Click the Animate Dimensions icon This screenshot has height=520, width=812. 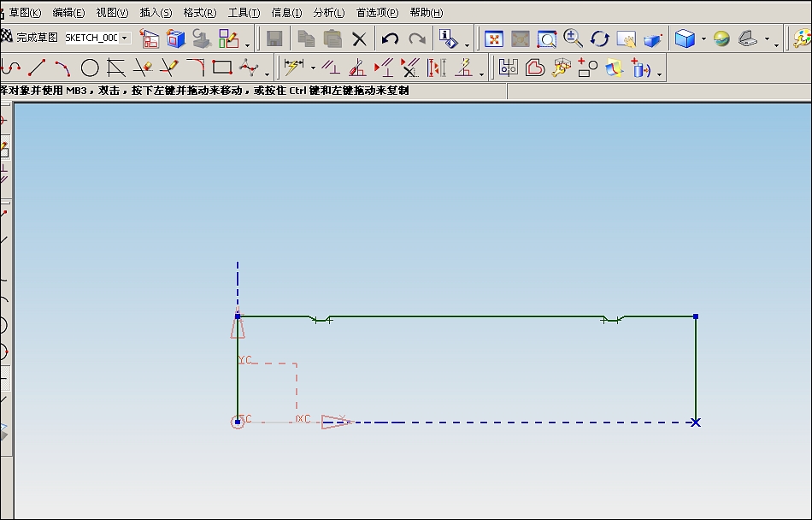[x=437, y=68]
